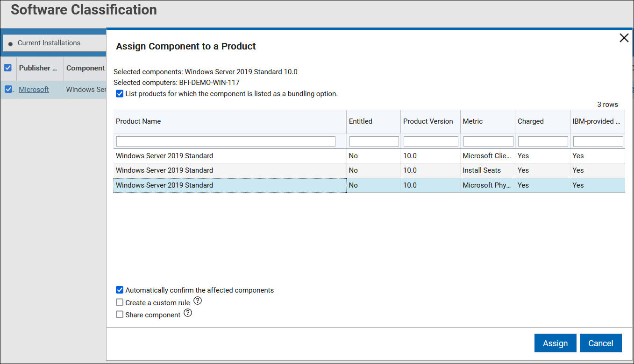634x364 pixels.
Task: Uncheck the Microsoft row checkbox
Action: pos(8,90)
